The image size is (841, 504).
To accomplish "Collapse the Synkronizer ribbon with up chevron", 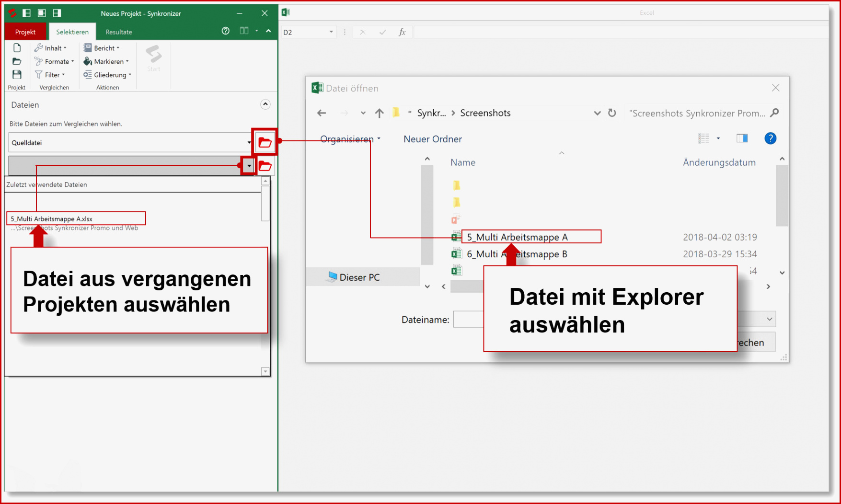I will [x=268, y=31].
